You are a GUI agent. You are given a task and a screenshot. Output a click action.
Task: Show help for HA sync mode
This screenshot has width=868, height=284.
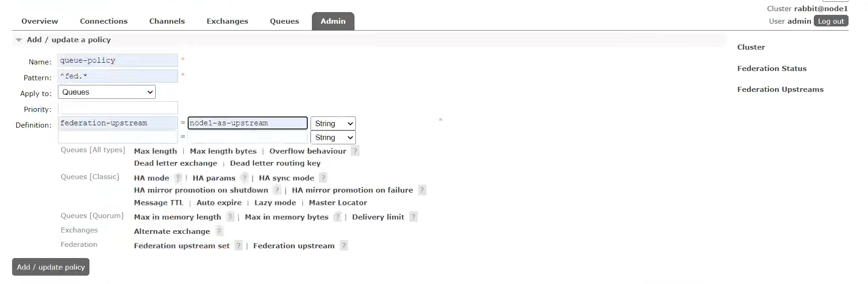tap(323, 178)
